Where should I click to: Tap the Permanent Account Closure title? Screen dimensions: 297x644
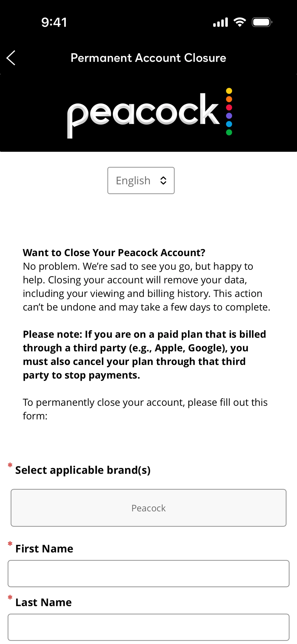[148, 58]
